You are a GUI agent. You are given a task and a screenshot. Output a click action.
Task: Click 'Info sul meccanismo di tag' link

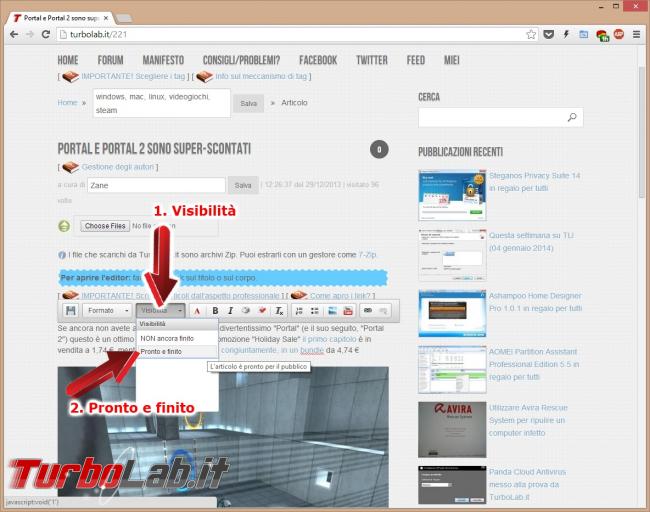[x=261, y=76]
